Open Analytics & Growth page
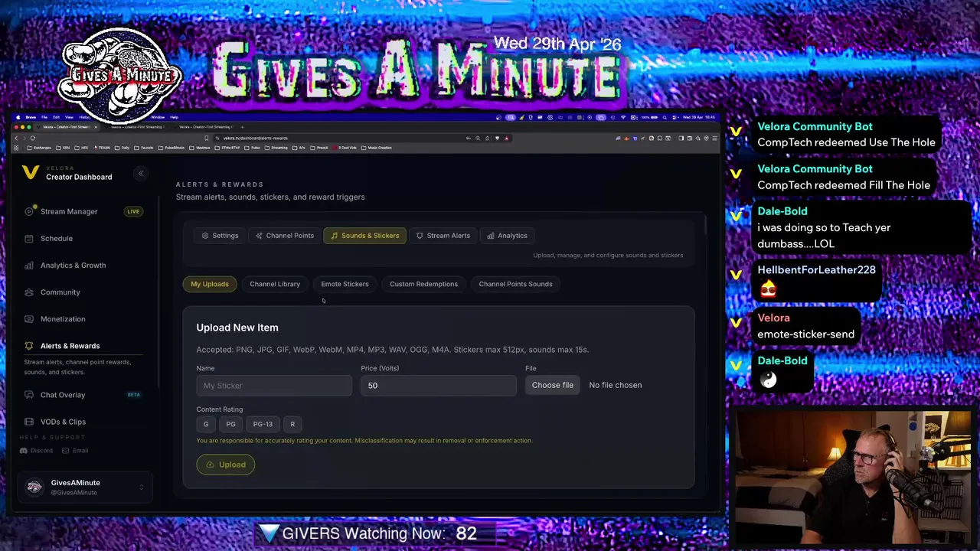Viewport: 980px width, 551px height. [73, 265]
